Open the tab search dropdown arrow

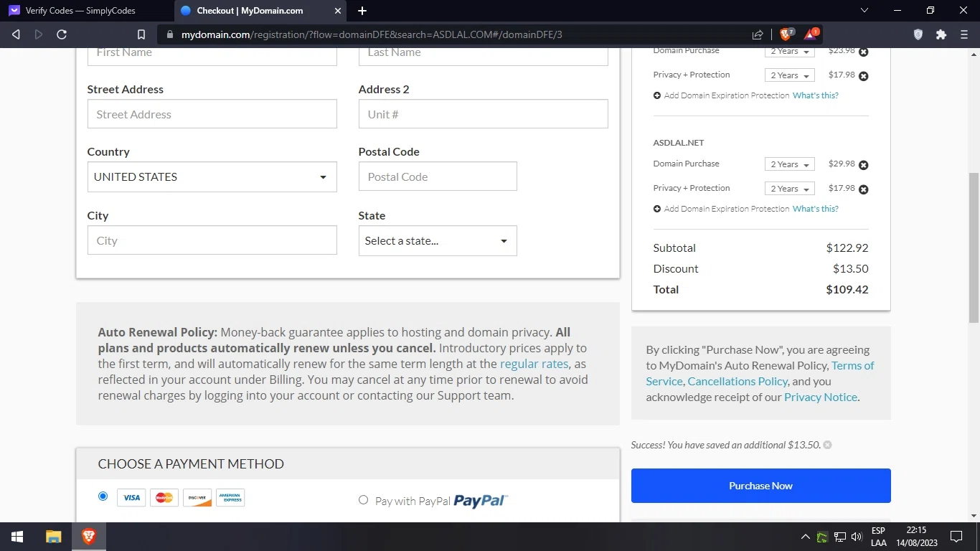point(864,11)
